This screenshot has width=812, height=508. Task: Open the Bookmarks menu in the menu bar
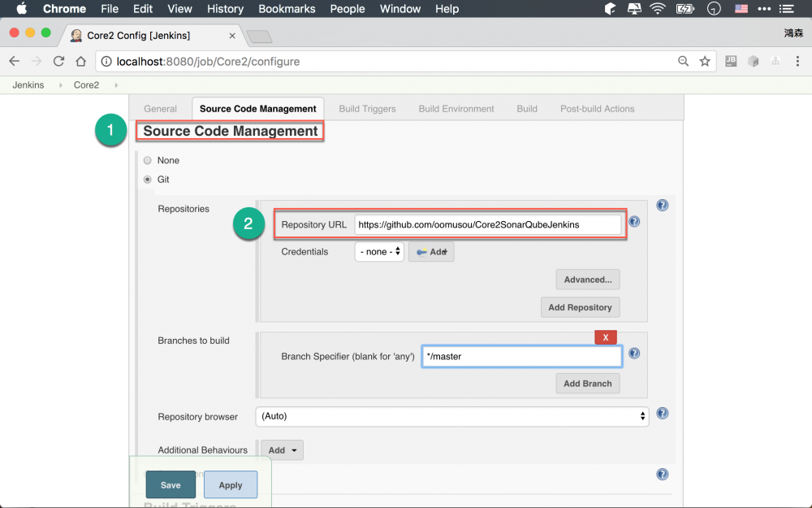coord(287,9)
